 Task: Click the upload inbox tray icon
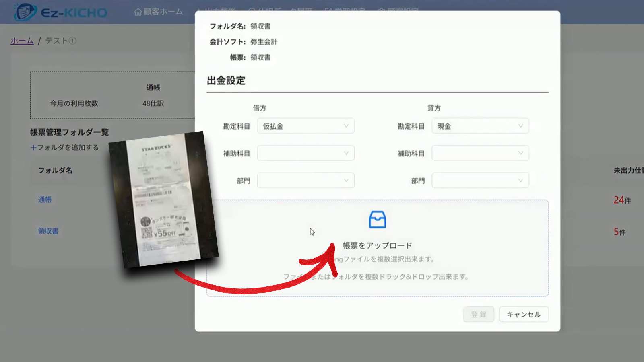pos(377,220)
